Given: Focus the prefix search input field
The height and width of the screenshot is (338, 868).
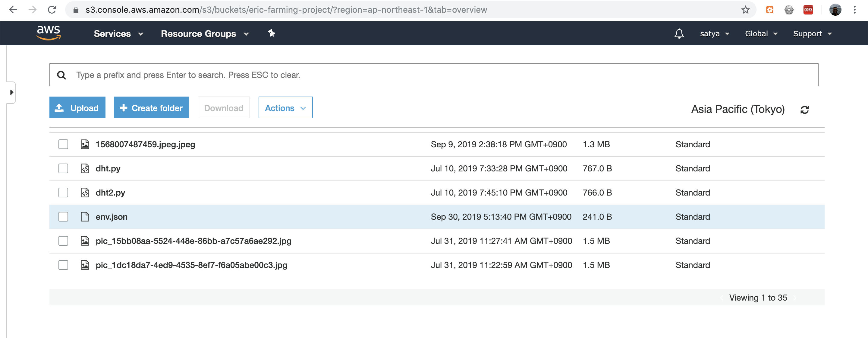Looking at the screenshot, I should [x=438, y=75].
